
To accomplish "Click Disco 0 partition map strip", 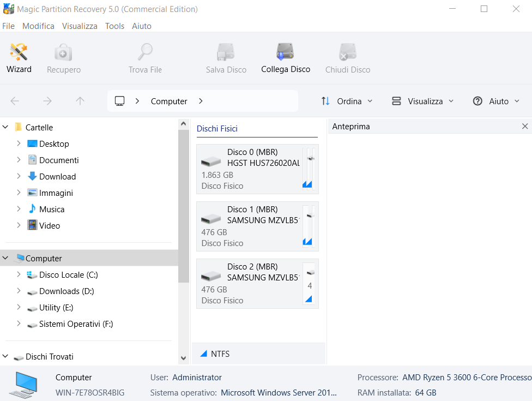I will [309, 169].
